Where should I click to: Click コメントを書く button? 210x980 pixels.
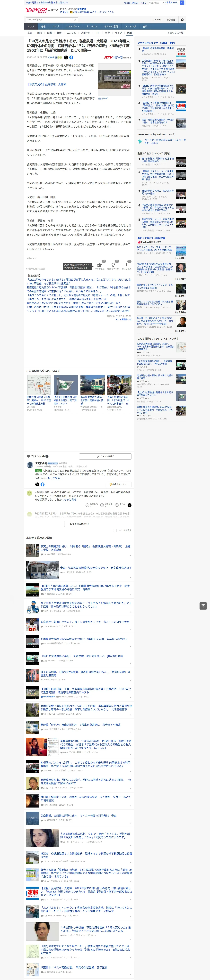coord(105,456)
